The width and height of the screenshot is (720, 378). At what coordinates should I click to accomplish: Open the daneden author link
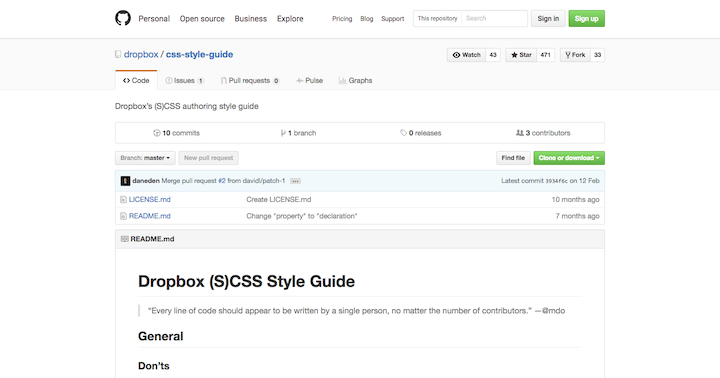point(146,181)
